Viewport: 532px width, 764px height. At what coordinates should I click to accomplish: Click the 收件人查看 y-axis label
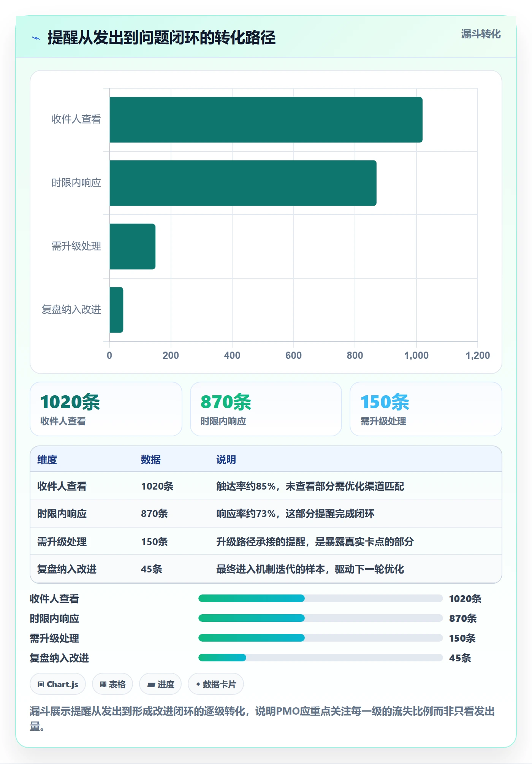pyautogui.click(x=76, y=119)
